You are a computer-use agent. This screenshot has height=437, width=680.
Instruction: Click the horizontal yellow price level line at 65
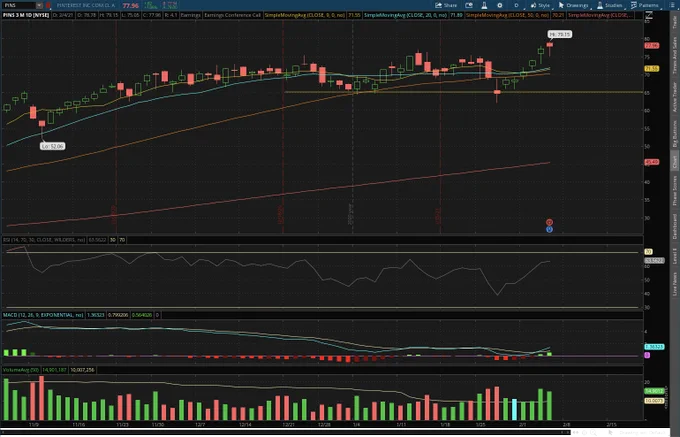(x=463, y=92)
